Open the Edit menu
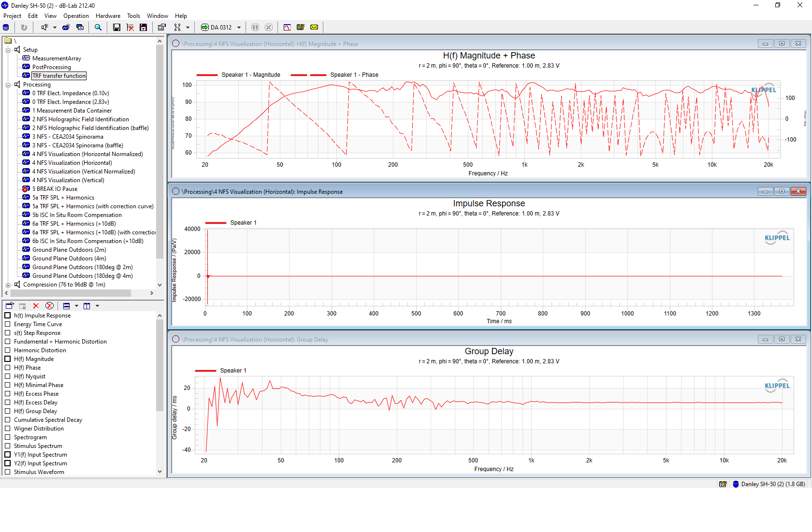The width and height of the screenshot is (812, 532). (x=33, y=16)
